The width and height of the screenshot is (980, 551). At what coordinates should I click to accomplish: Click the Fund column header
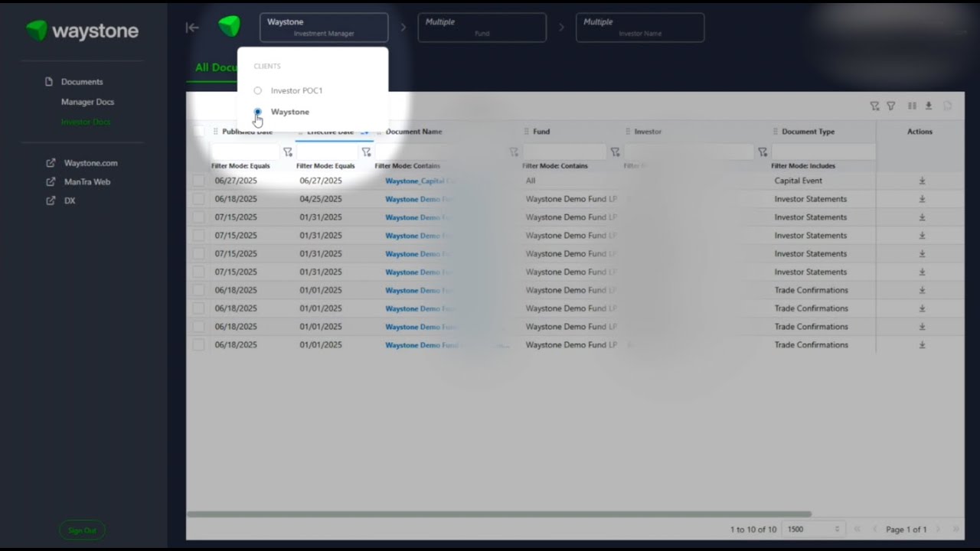pos(541,132)
